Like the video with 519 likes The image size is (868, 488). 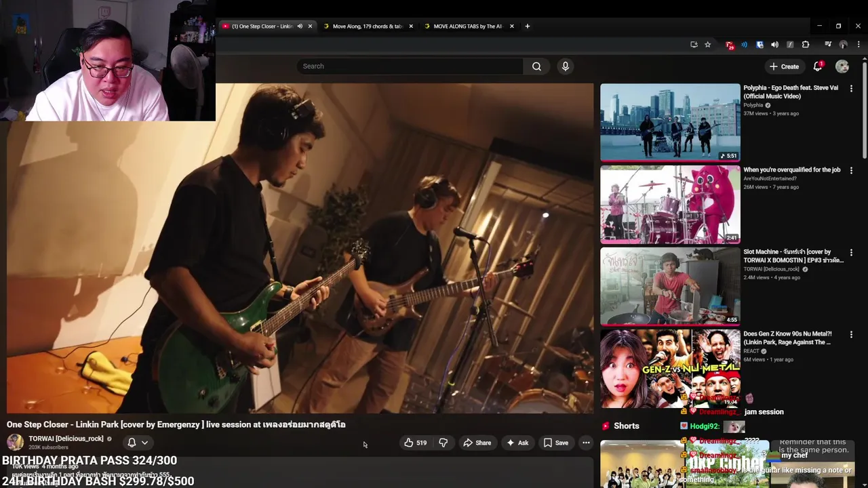[x=415, y=443]
